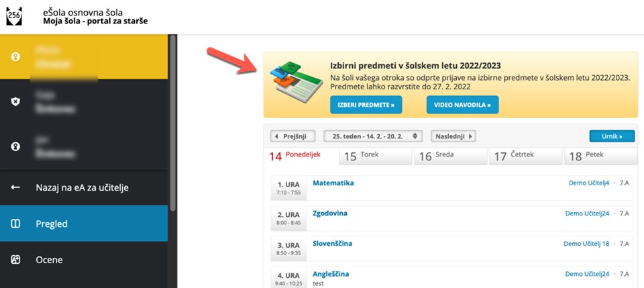Click the Pregled book icon
Viewport: 644px width, 288px height.
tap(15, 224)
